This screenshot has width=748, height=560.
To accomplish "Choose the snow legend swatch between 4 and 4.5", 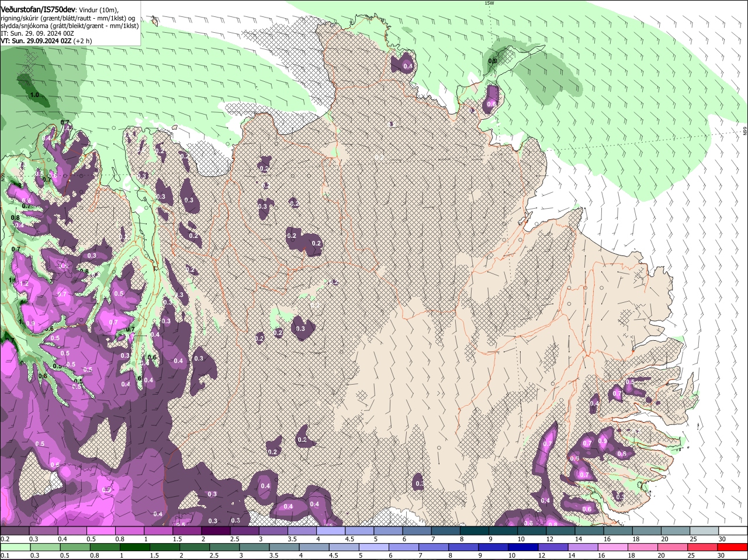I will 331,530.
